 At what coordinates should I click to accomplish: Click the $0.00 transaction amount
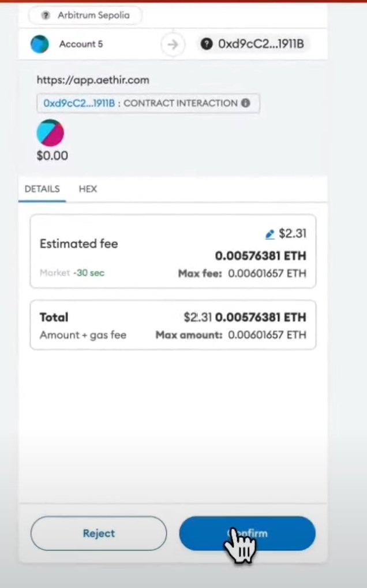[x=52, y=155]
